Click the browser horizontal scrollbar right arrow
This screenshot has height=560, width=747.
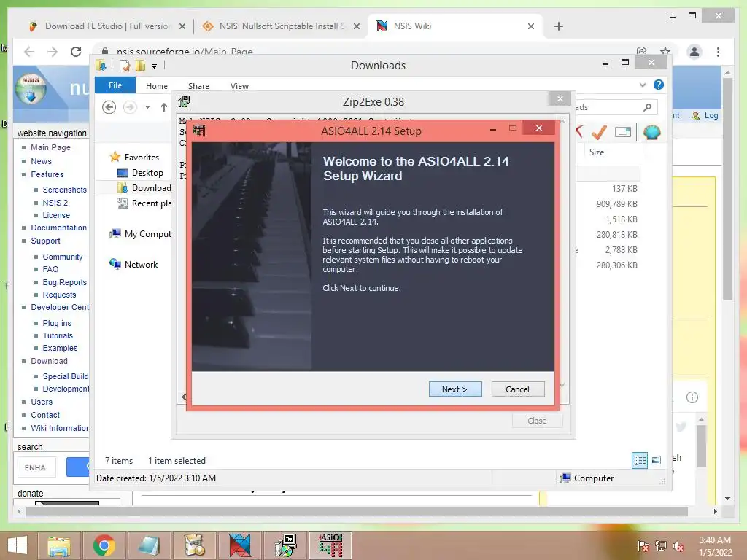[x=715, y=511]
